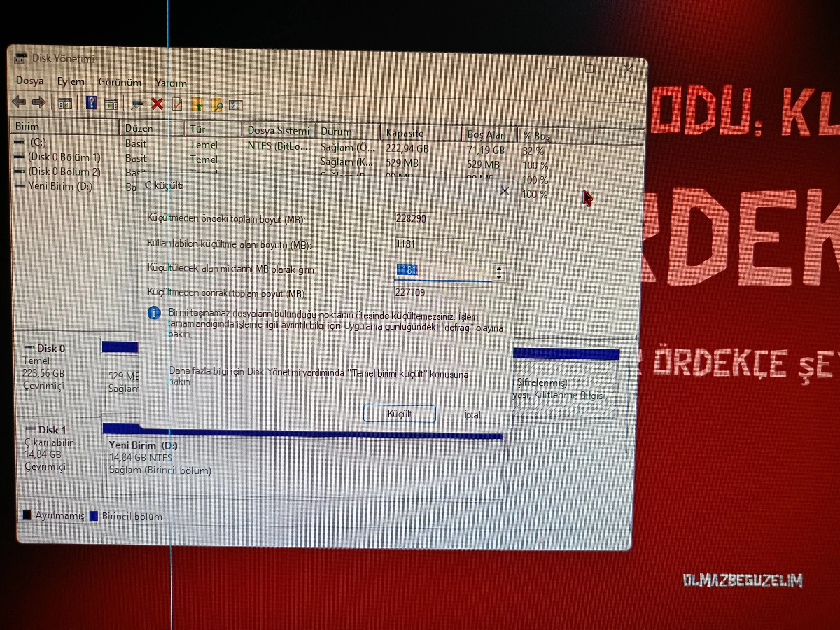Viewport: 840px width, 630px height.
Task: Click the Ayrılmamış legend label
Action: [60, 515]
